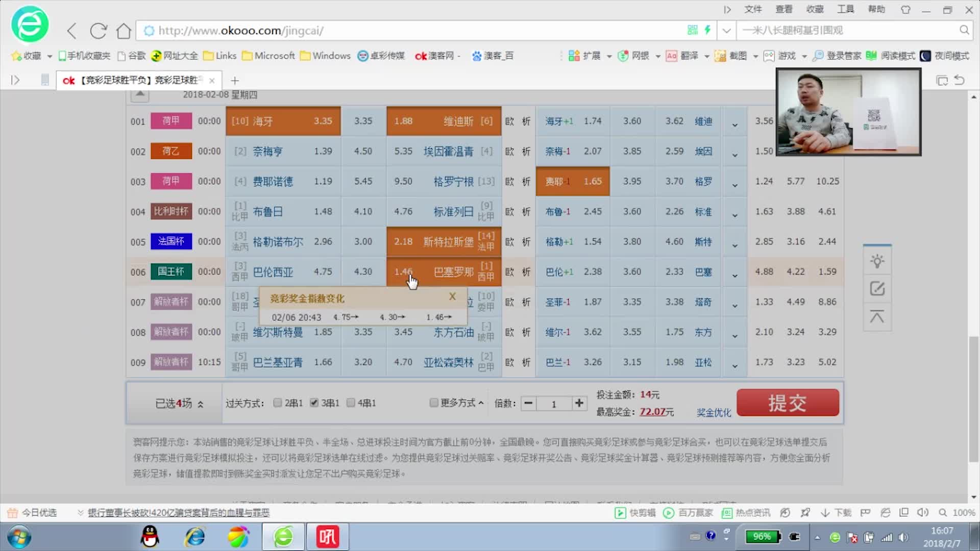Open the 收藏 favorites star icon
The image size is (980, 551).
16,56
